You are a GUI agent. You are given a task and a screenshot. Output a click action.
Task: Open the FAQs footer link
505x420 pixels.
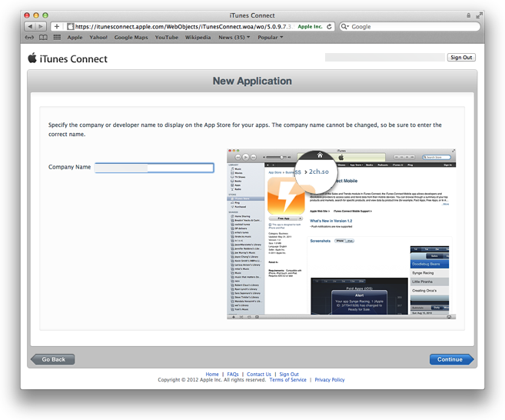click(233, 374)
